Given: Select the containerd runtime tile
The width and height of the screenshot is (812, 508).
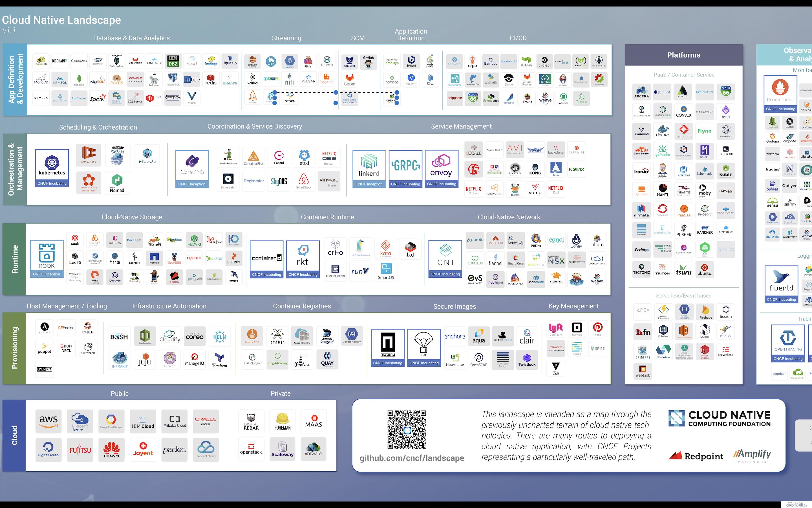Looking at the screenshot, I should [x=267, y=259].
